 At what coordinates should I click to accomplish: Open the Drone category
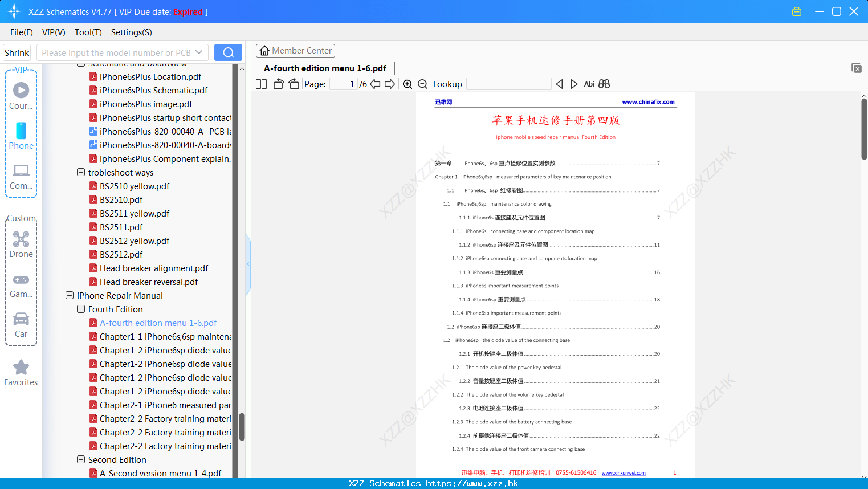(x=21, y=244)
